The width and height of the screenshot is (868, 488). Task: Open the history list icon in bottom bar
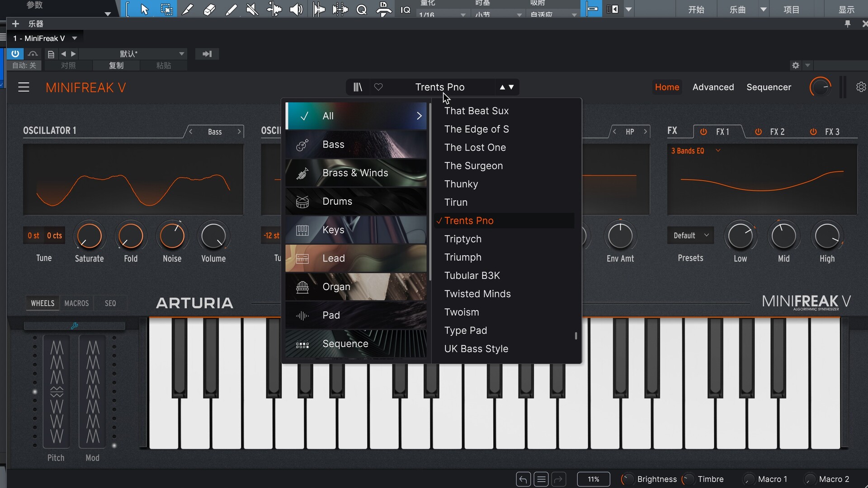(541, 479)
